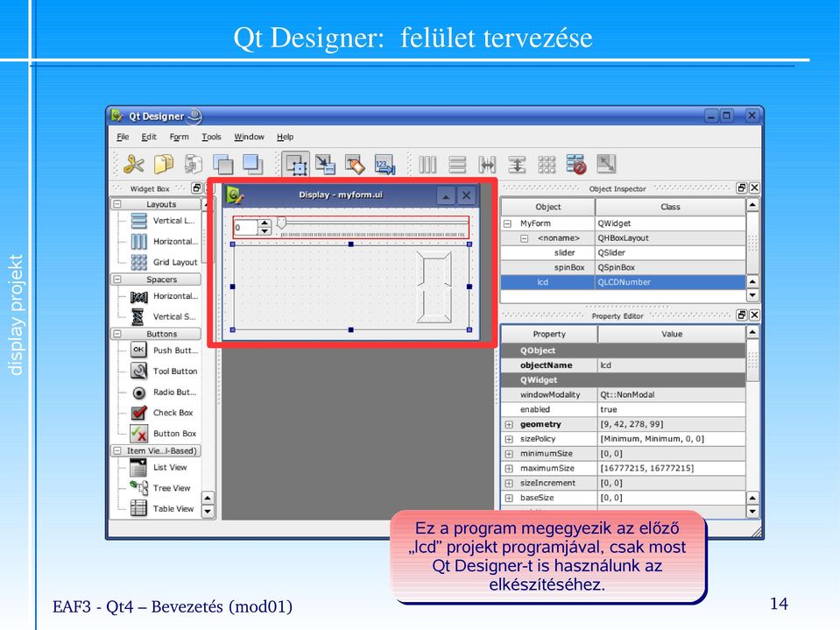Float the Widget Box dock panel

point(196,188)
